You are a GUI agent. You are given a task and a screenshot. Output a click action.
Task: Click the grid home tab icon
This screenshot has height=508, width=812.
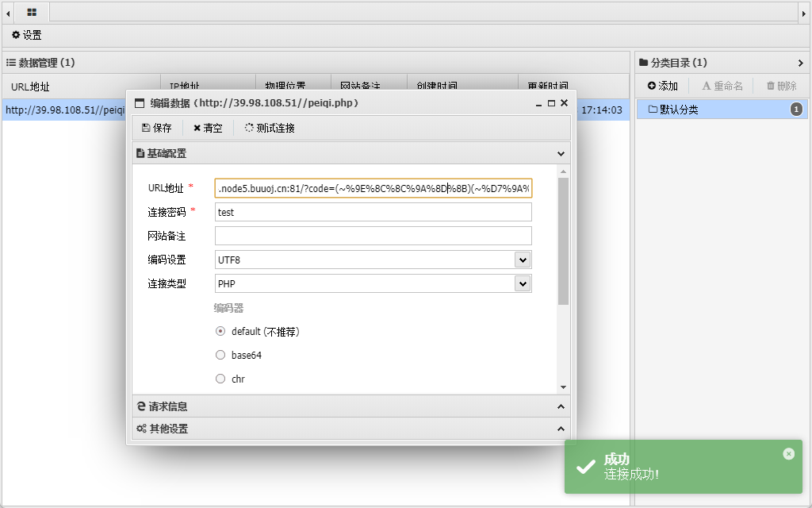[32, 12]
